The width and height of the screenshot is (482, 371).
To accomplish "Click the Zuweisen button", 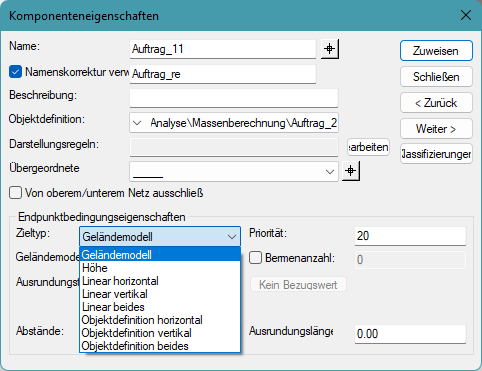I will click(436, 51).
